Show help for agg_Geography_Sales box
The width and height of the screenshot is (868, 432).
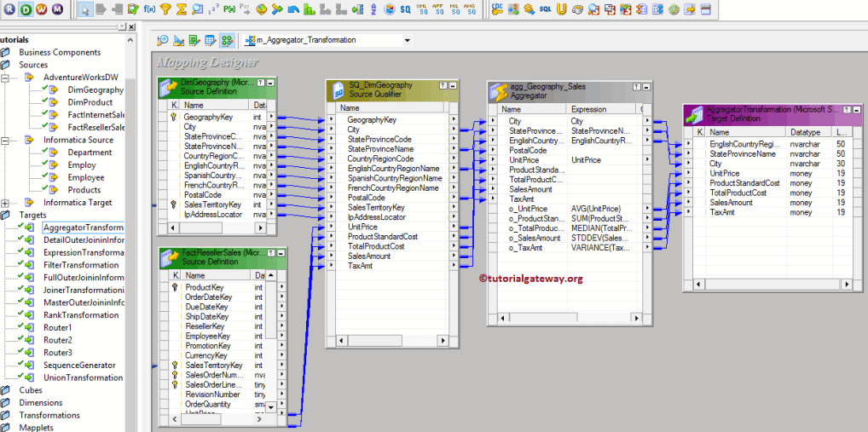[637, 87]
